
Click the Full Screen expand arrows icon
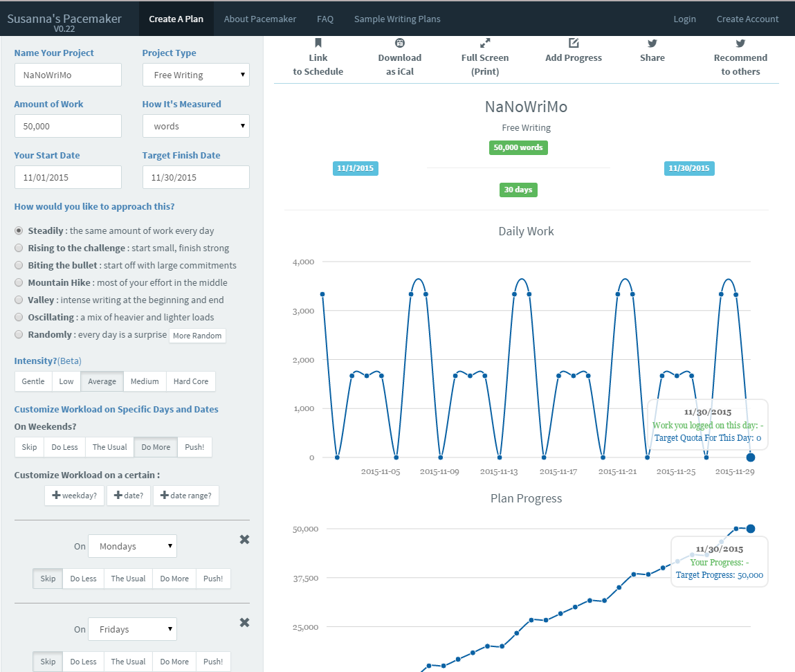[485, 43]
